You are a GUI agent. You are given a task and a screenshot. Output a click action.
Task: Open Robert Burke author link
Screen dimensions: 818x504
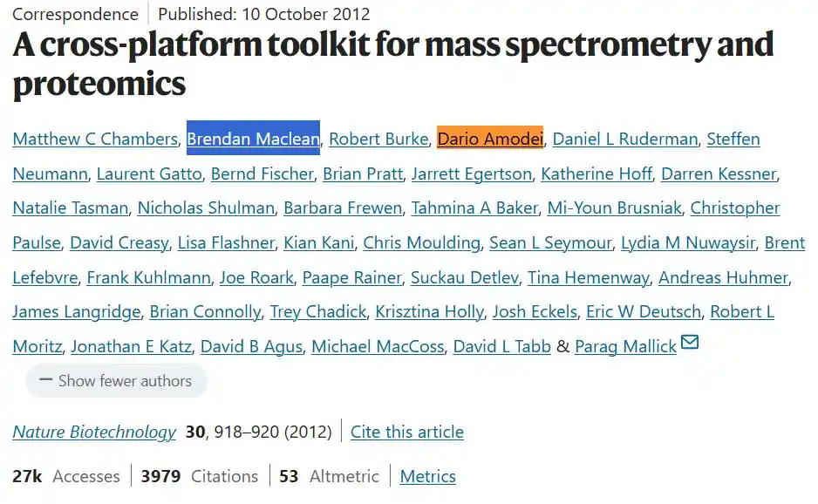click(378, 139)
